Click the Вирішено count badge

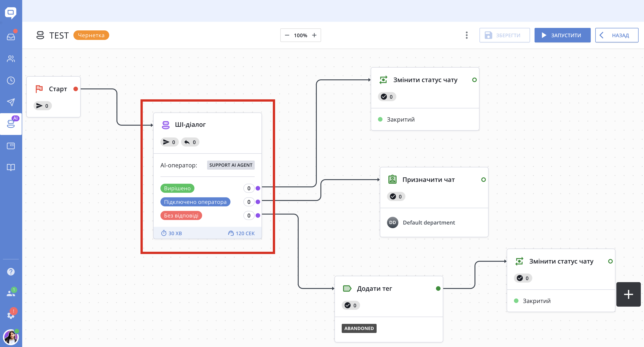[x=249, y=188]
